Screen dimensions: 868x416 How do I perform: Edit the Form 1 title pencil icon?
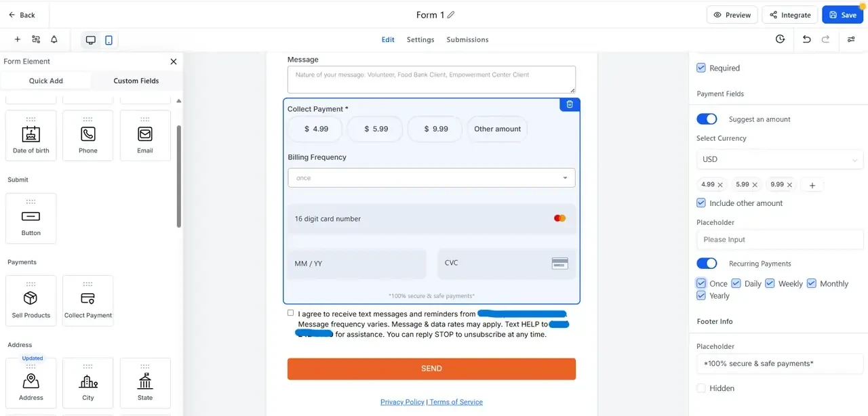point(451,15)
